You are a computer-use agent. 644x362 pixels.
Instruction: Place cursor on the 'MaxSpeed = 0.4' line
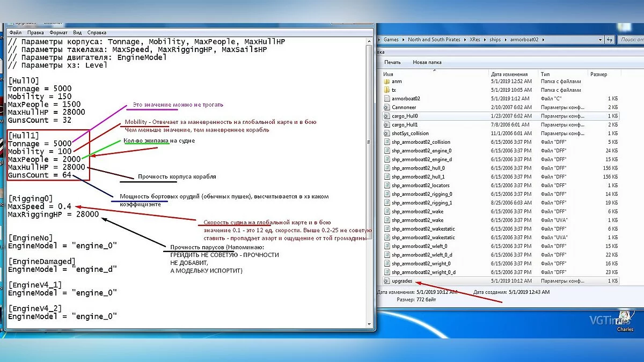click(x=40, y=206)
